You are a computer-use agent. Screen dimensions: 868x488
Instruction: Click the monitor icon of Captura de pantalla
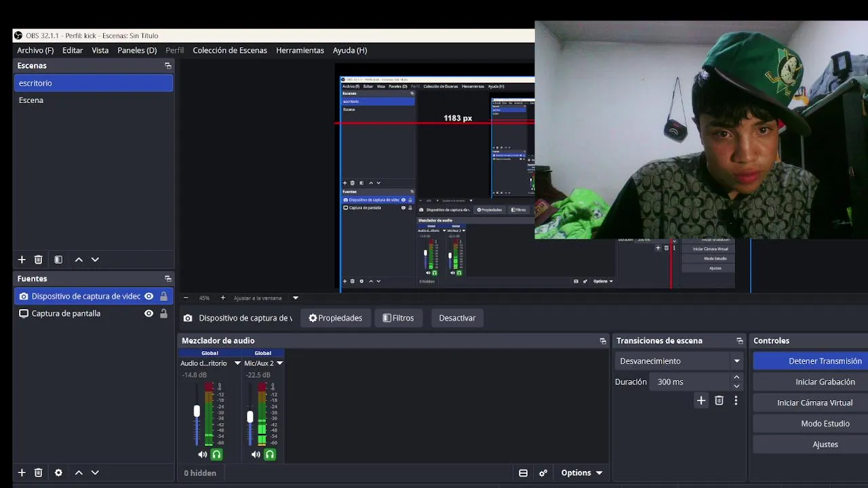coord(24,313)
